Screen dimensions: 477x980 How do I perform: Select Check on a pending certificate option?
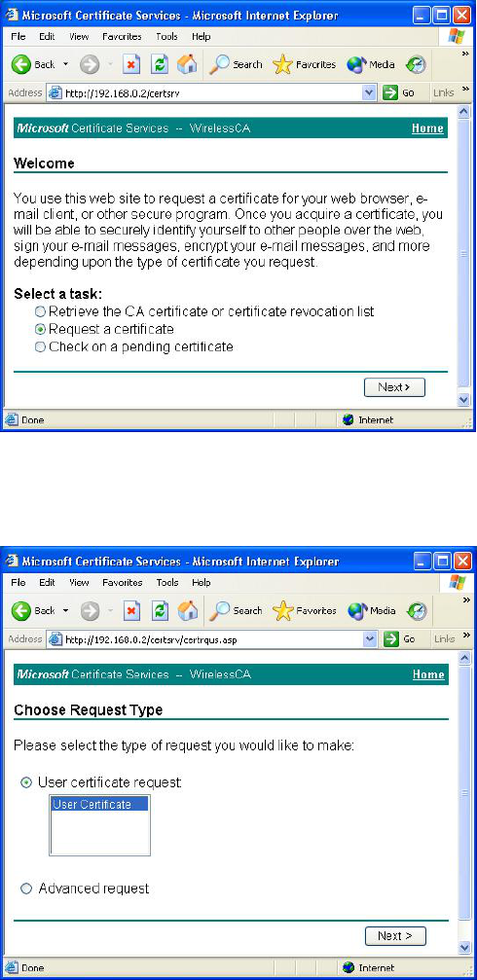(x=40, y=346)
